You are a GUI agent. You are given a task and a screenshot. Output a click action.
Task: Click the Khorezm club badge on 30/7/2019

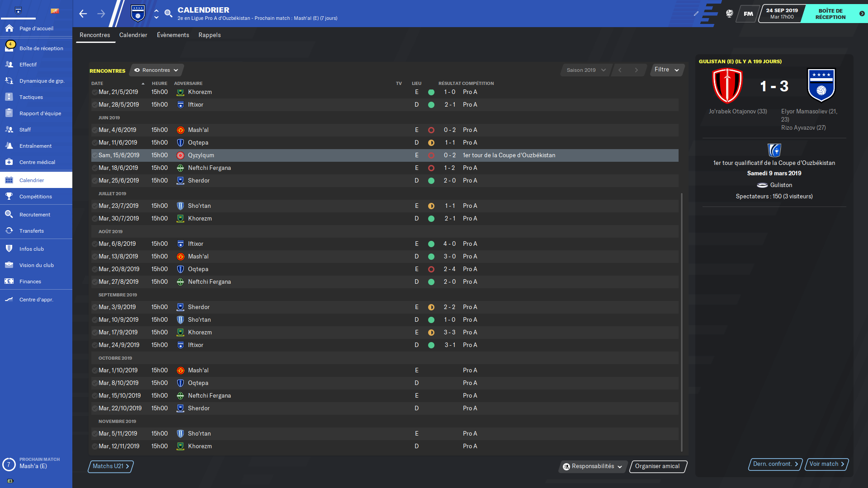(x=180, y=219)
